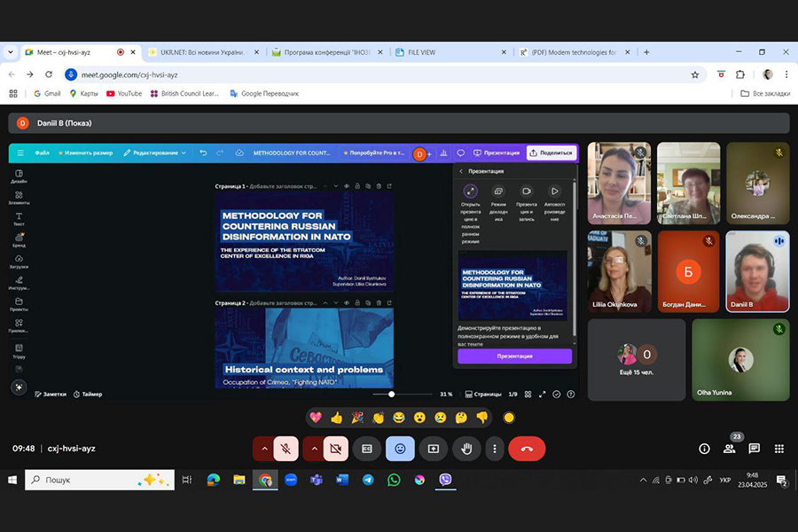Expand audio settings arrow beside microphone
798x532 pixels.
click(x=263, y=449)
